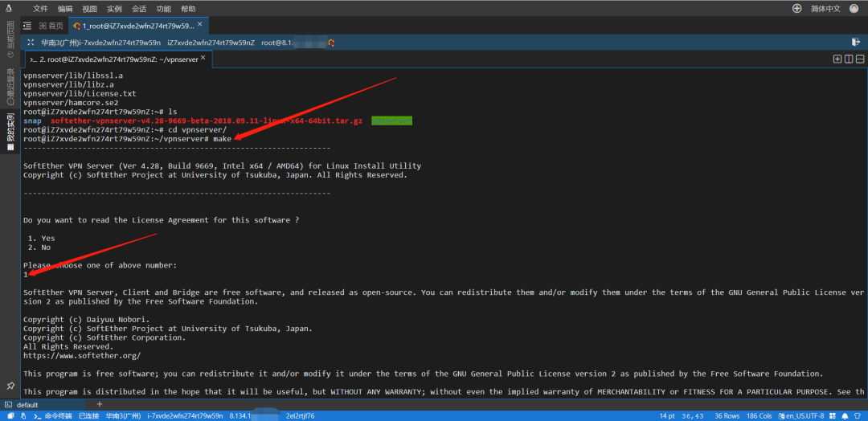Image resolution: width=868 pixels, height=421 pixels.
Task: Click the vpnserver/hamcore.se2 line
Action: (x=71, y=102)
